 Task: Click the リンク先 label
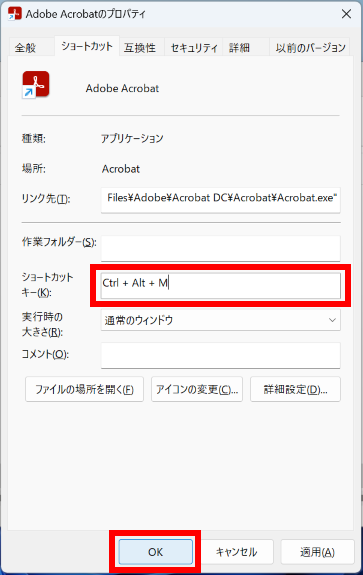click(x=46, y=199)
